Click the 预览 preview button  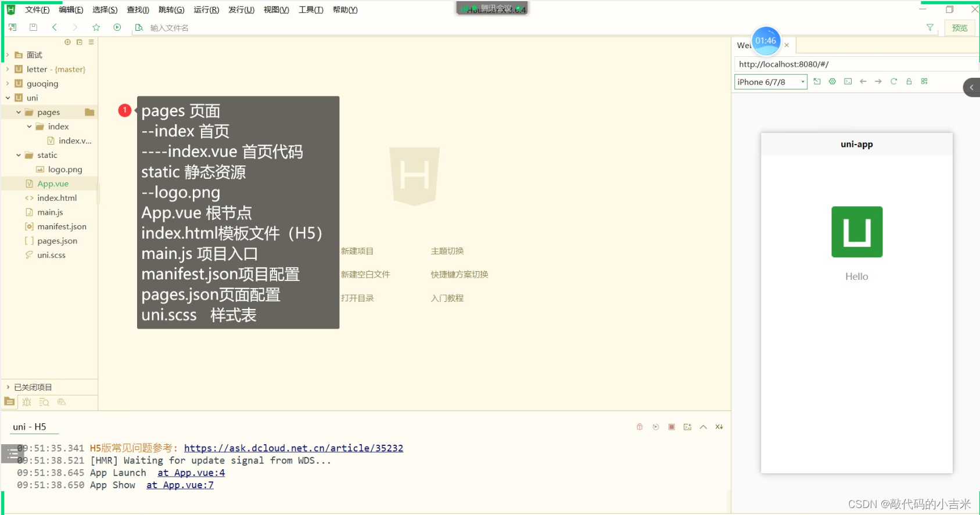(x=960, y=27)
